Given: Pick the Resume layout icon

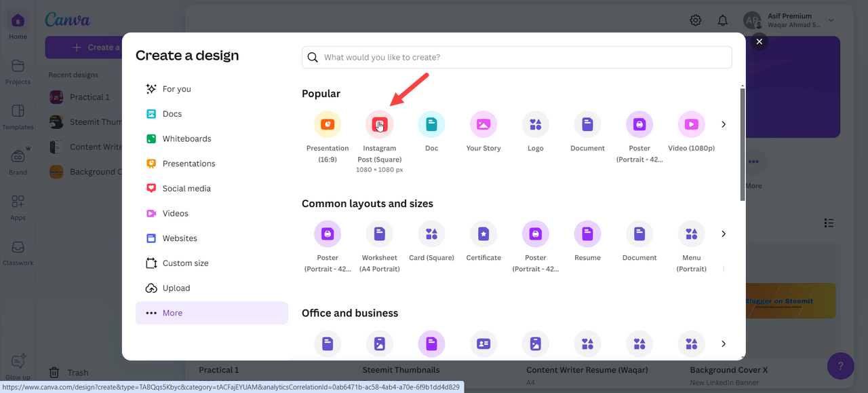Looking at the screenshot, I should pyautogui.click(x=587, y=233).
